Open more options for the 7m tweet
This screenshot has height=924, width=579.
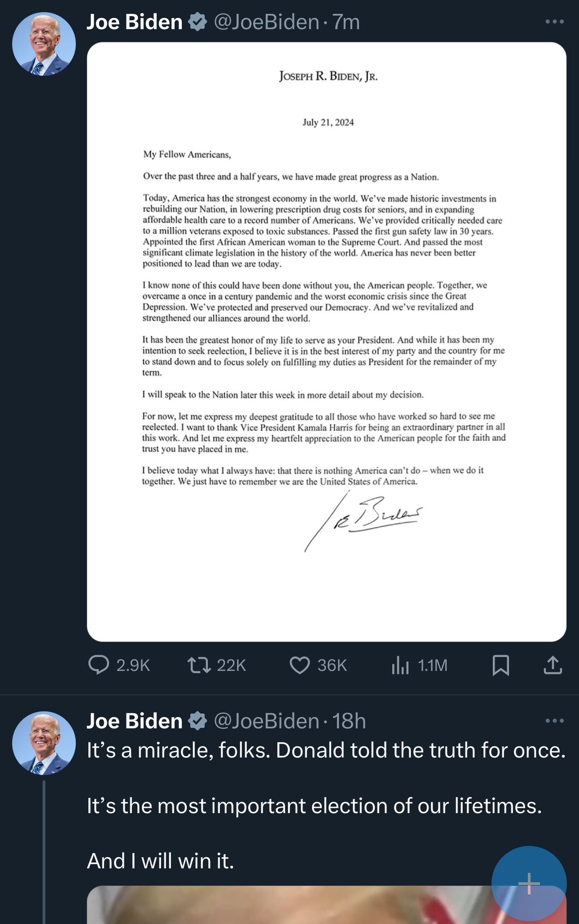tap(554, 22)
